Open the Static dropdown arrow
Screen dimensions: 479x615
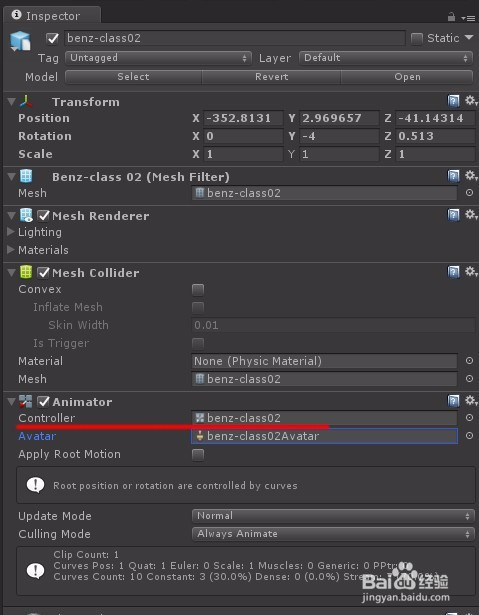pos(469,38)
